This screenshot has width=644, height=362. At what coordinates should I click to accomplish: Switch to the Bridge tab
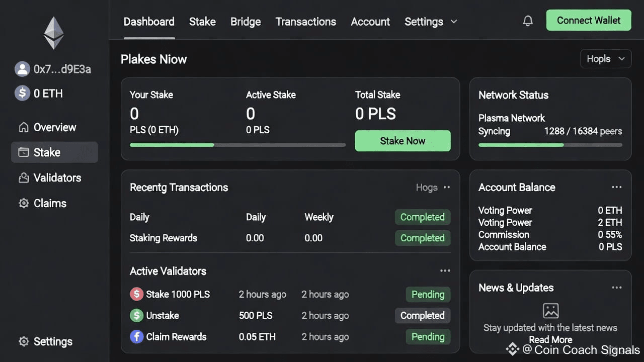[x=246, y=22]
